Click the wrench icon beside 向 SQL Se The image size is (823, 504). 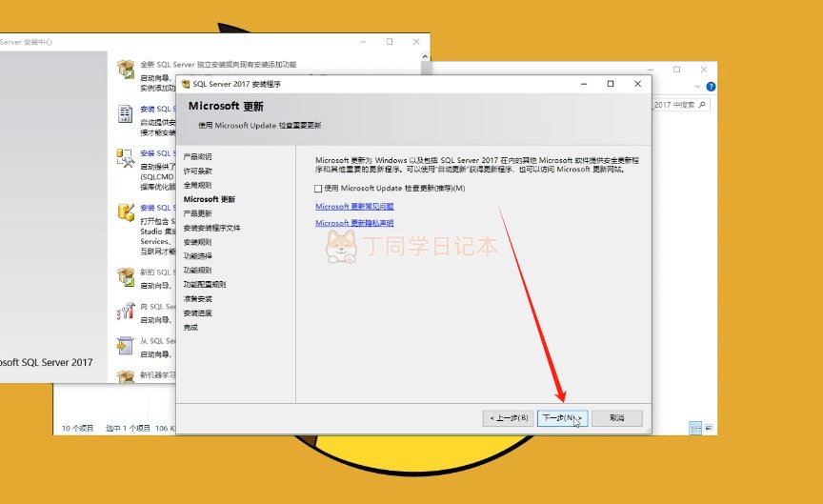[126, 312]
